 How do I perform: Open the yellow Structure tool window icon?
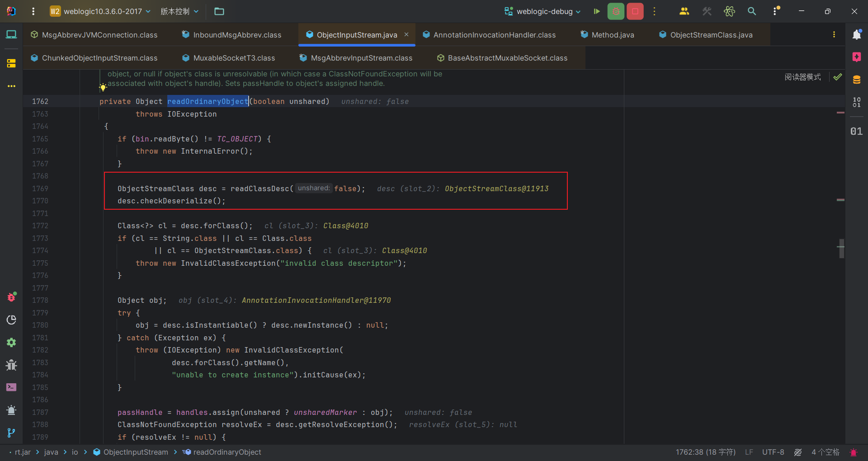click(x=11, y=63)
